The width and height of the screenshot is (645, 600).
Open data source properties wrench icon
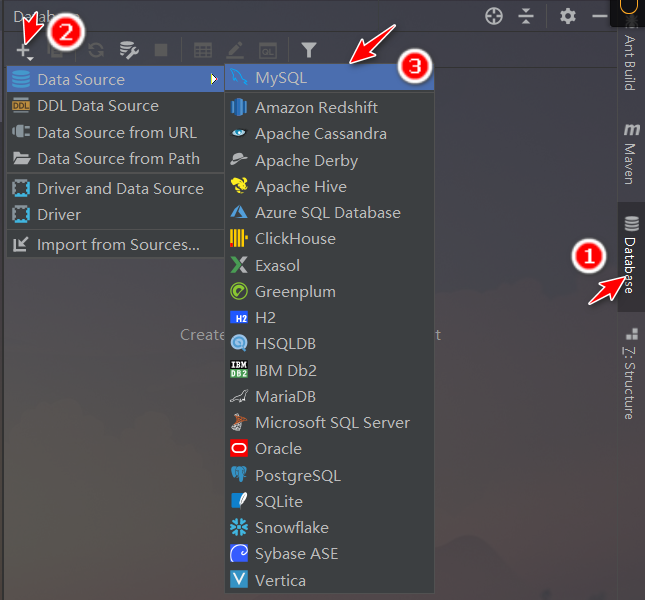129,50
